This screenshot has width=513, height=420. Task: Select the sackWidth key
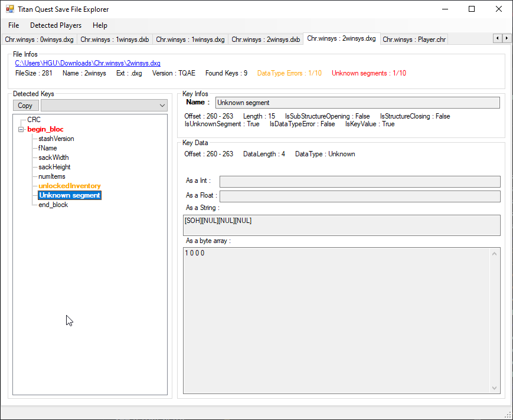pos(54,157)
